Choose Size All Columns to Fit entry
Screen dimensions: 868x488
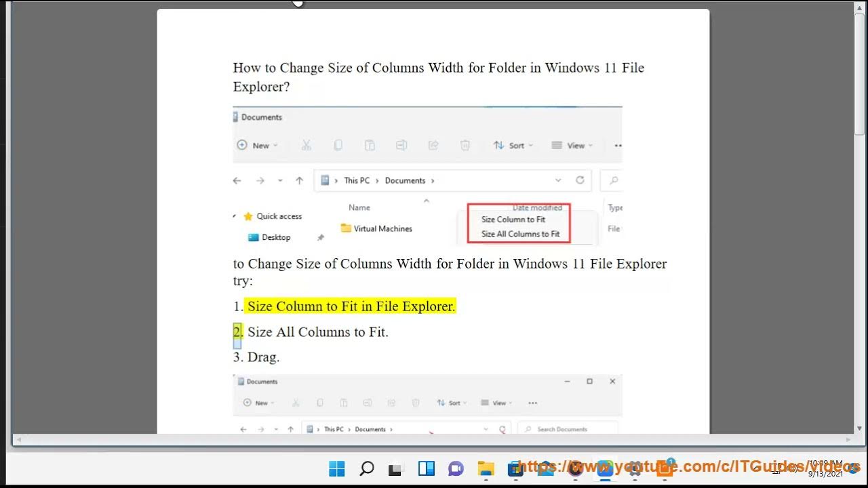click(x=521, y=234)
